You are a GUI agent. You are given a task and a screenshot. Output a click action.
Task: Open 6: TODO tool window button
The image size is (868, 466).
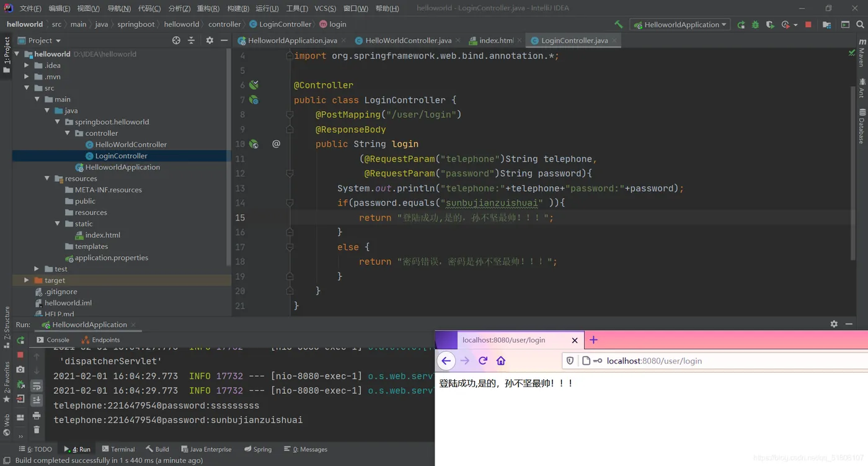35,449
